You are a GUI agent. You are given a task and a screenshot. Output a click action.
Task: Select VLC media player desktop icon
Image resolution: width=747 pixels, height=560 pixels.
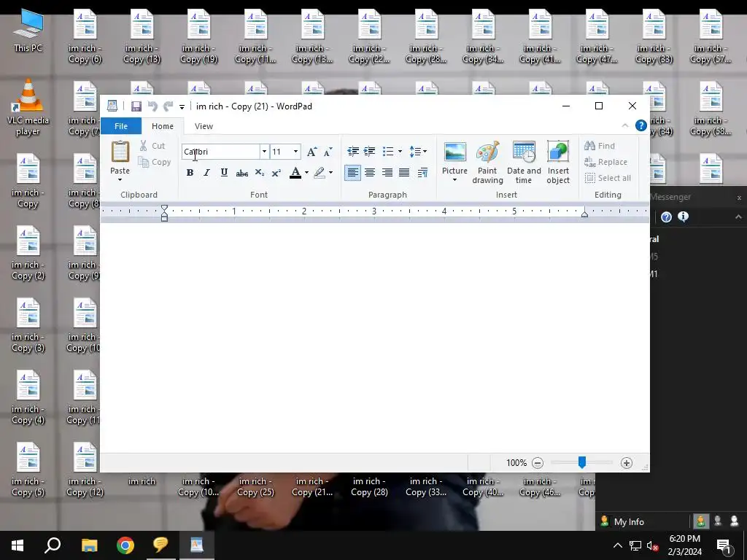tap(28, 108)
